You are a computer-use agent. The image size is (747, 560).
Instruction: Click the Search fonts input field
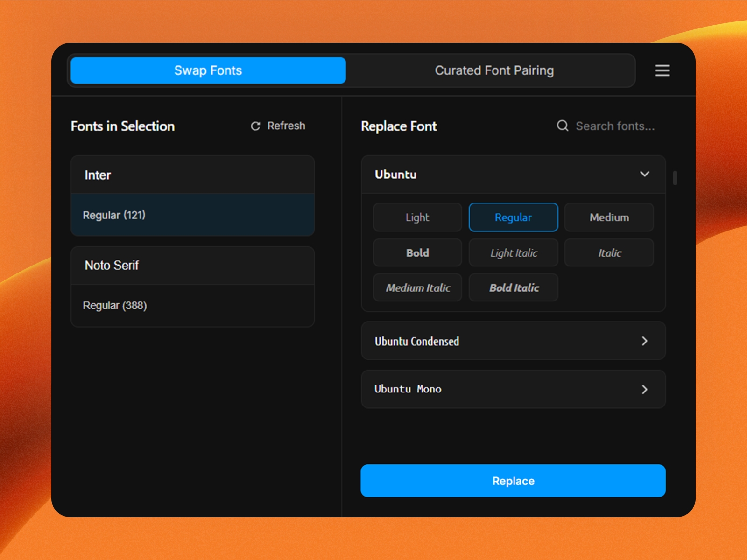[x=615, y=126]
